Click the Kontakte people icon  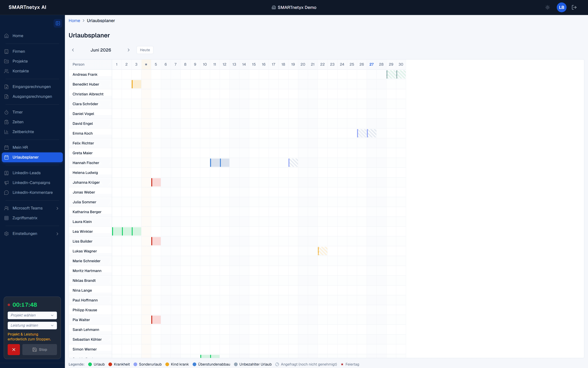tap(7, 71)
